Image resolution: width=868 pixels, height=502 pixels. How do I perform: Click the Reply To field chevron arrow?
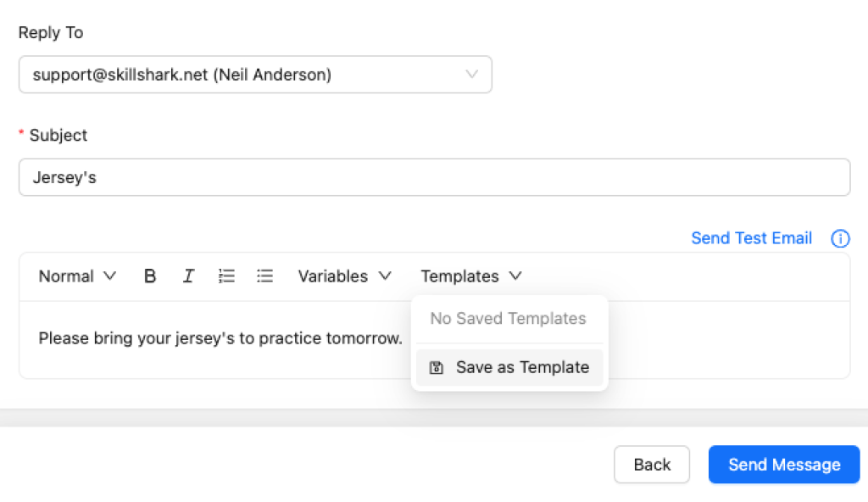coord(472,75)
